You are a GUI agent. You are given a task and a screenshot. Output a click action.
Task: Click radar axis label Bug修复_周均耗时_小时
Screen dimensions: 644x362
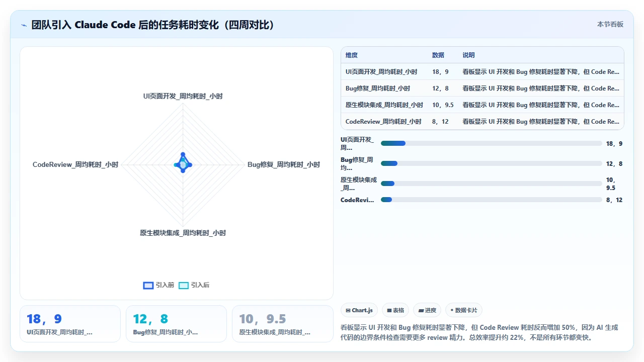click(284, 164)
